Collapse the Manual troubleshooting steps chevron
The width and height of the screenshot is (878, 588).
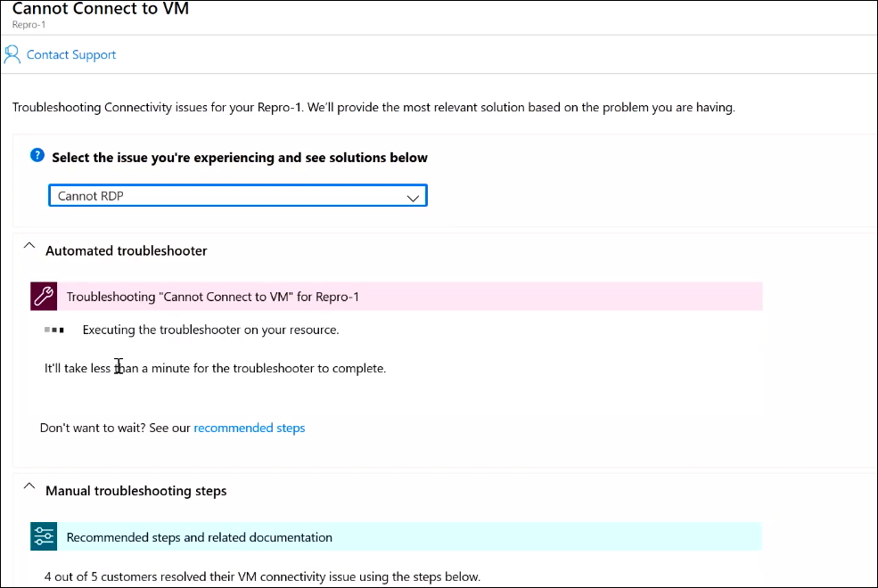29,487
